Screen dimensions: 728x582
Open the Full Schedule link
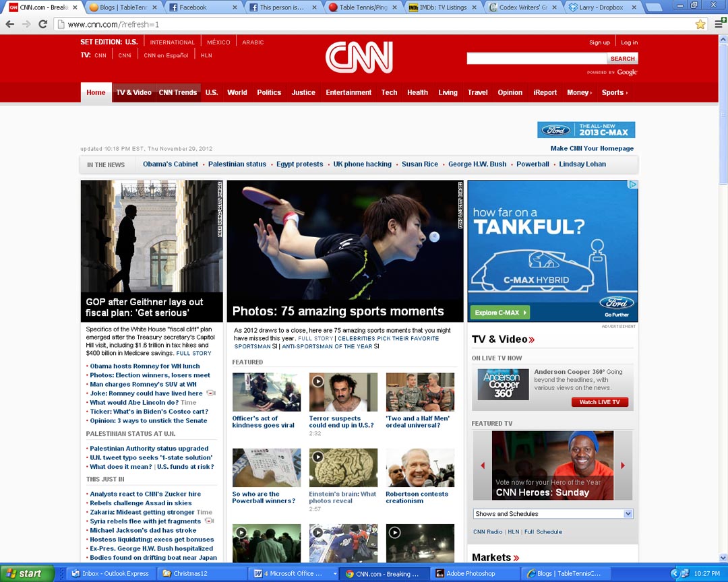pyautogui.click(x=543, y=532)
